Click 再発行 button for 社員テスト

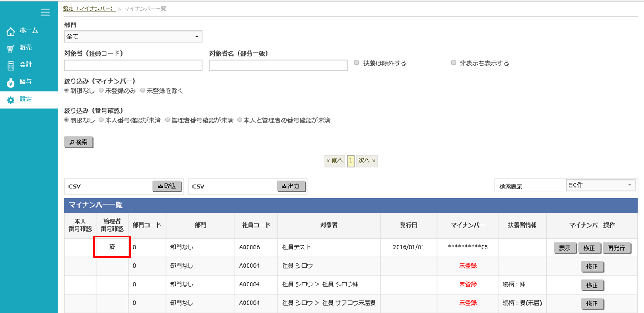pos(617,248)
